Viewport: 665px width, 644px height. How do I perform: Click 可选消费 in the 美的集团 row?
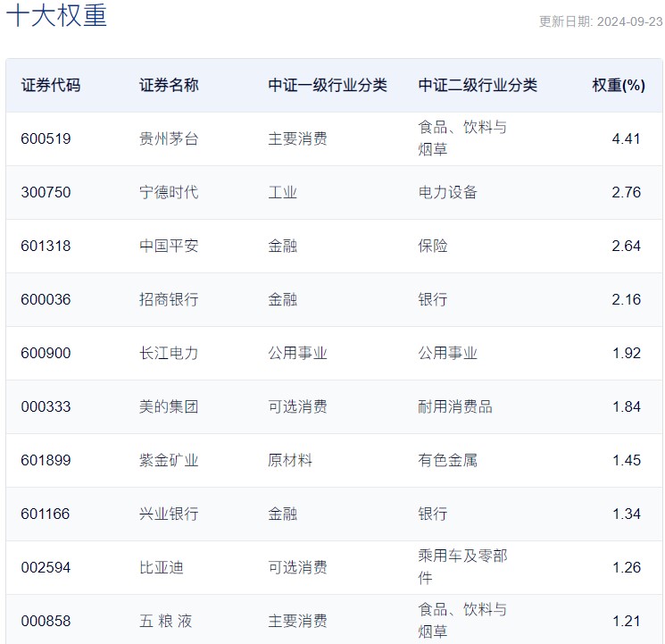298,406
